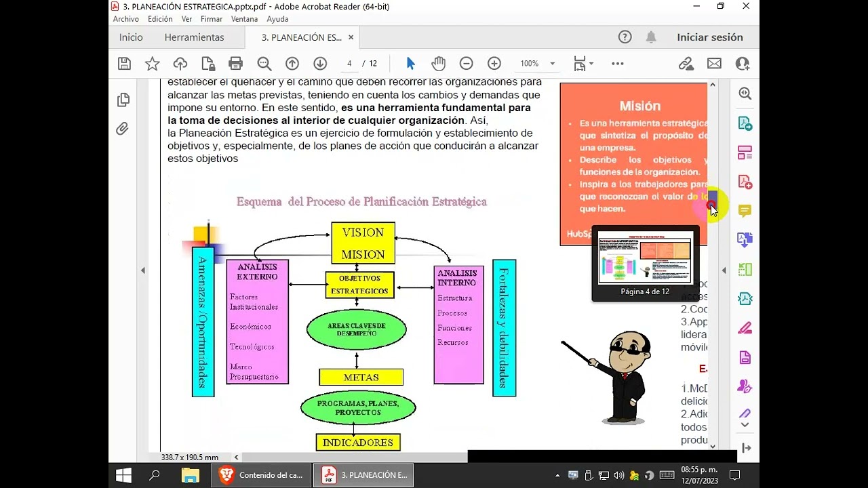
Task: Open the Comment tool
Action: click(745, 211)
